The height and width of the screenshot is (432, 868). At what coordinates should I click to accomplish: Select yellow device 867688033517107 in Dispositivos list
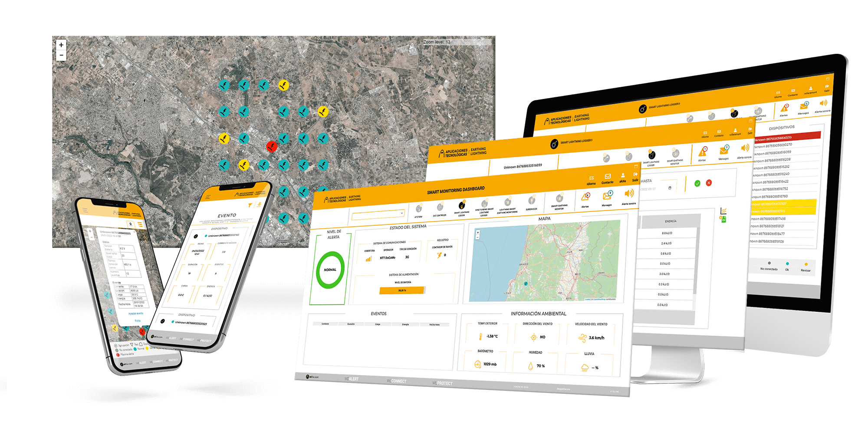tap(784, 203)
